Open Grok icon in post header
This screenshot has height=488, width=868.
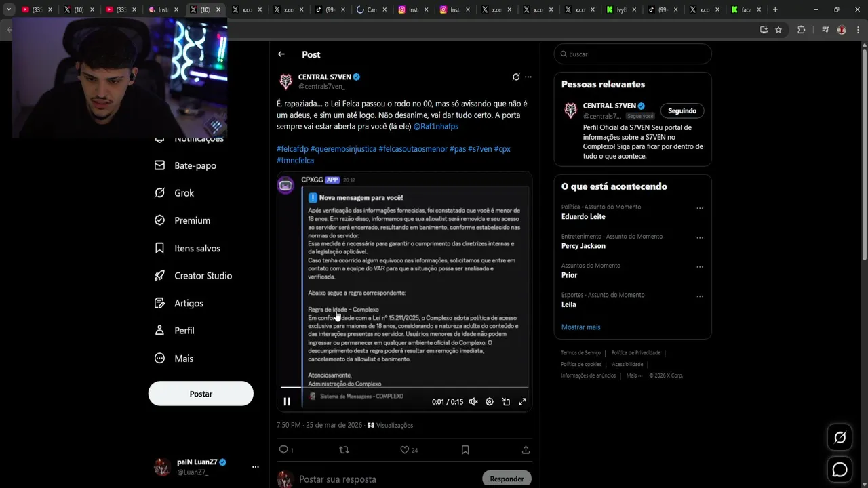coord(516,77)
